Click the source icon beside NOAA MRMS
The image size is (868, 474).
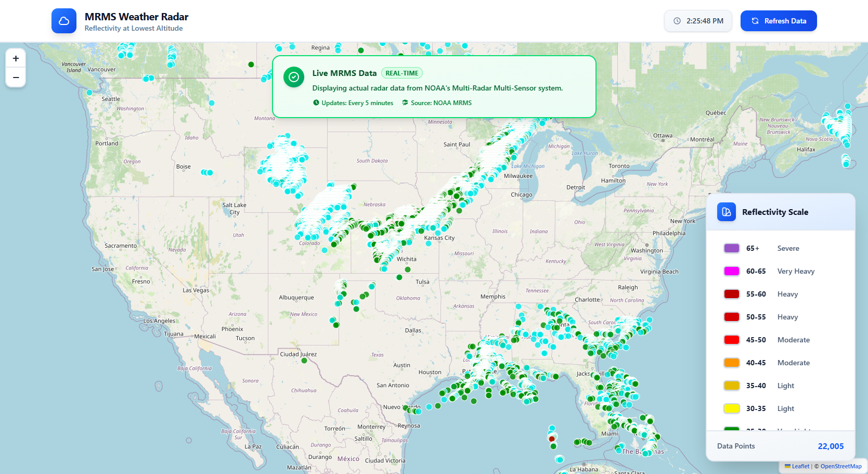click(405, 103)
